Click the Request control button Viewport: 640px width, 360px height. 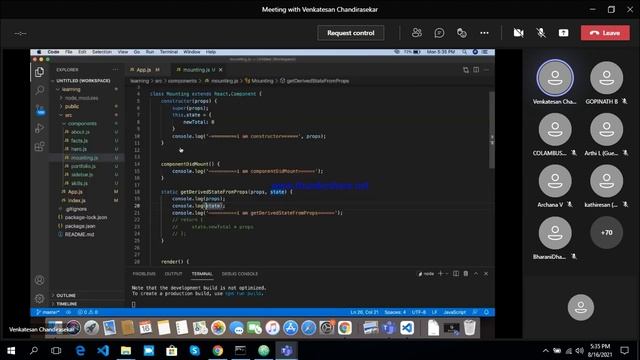coord(351,33)
